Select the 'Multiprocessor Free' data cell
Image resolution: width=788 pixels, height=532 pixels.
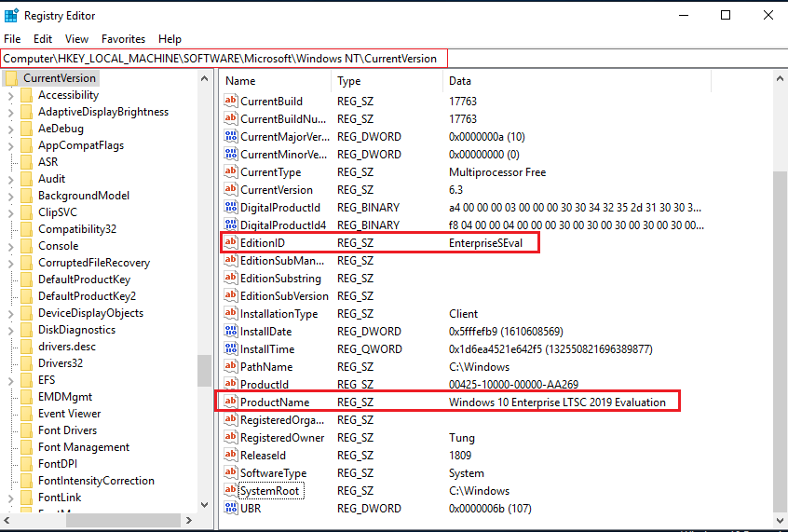(497, 172)
